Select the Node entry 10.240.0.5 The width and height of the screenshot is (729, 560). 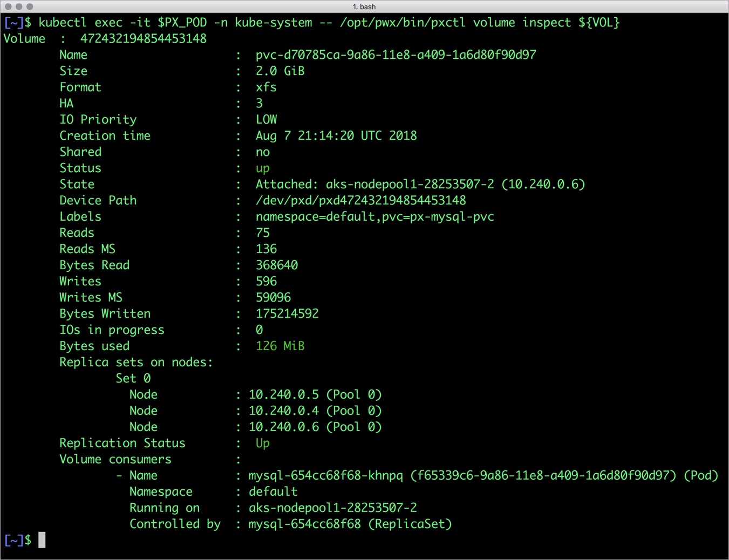[x=284, y=394]
